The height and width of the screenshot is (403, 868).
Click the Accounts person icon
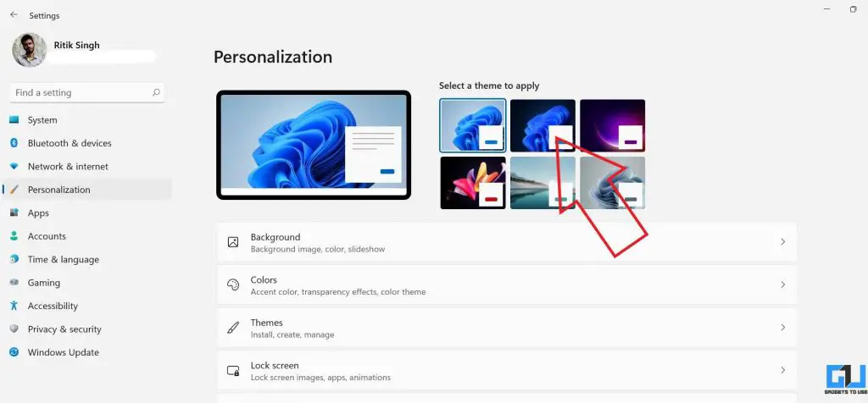tap(14, 236)
